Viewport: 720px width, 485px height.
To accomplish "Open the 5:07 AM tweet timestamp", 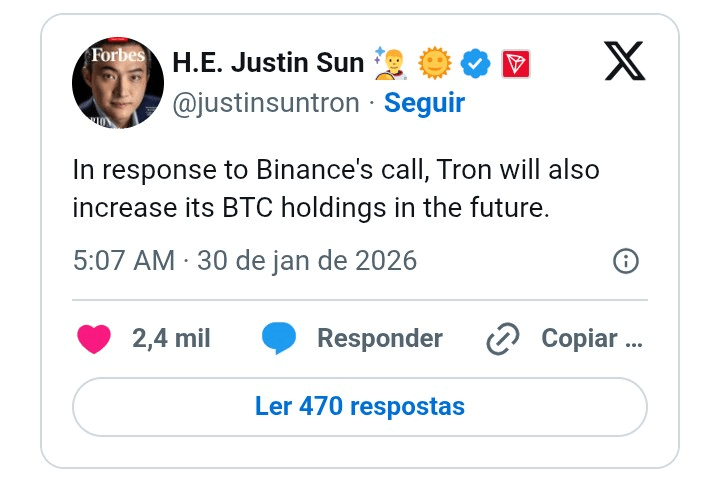I will click(x=124, y=261).
